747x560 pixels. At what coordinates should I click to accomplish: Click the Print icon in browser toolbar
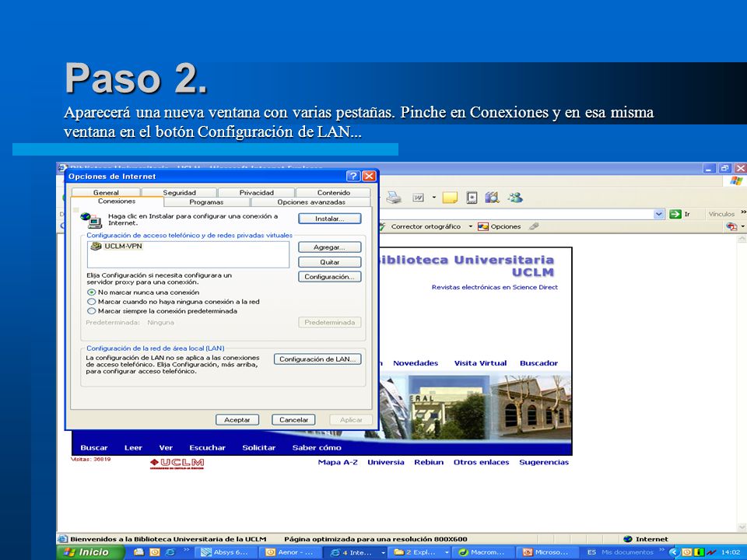(x=394, y=198)
